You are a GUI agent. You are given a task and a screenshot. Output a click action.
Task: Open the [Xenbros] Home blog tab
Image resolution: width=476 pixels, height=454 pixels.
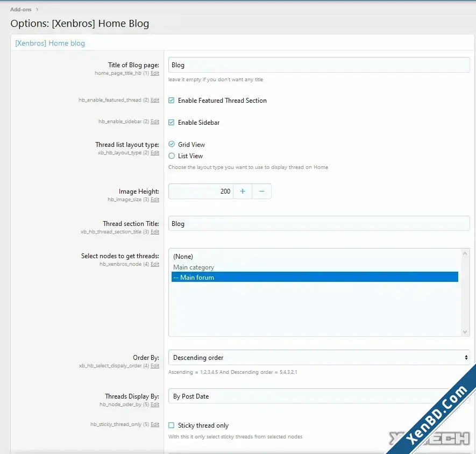[50, 43]
